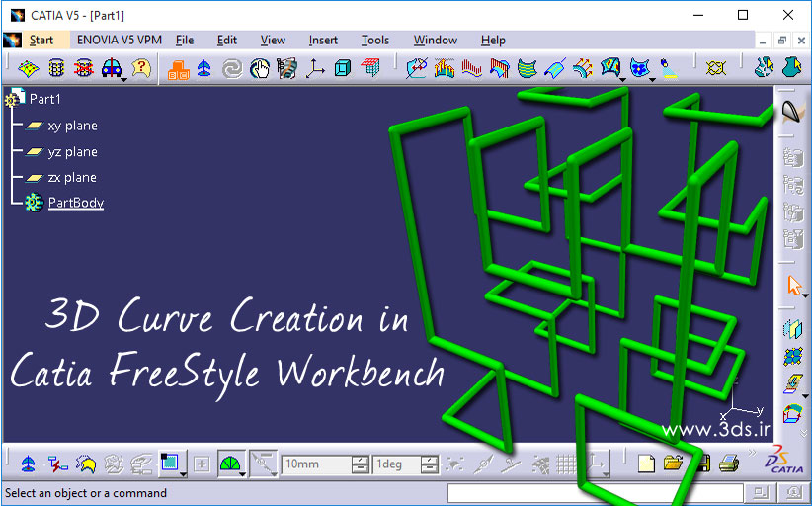This screenshot has height=506, width=812.
Task: Click the blue-yellow planes icon in right toolbar
Action: tap(792, 329)
